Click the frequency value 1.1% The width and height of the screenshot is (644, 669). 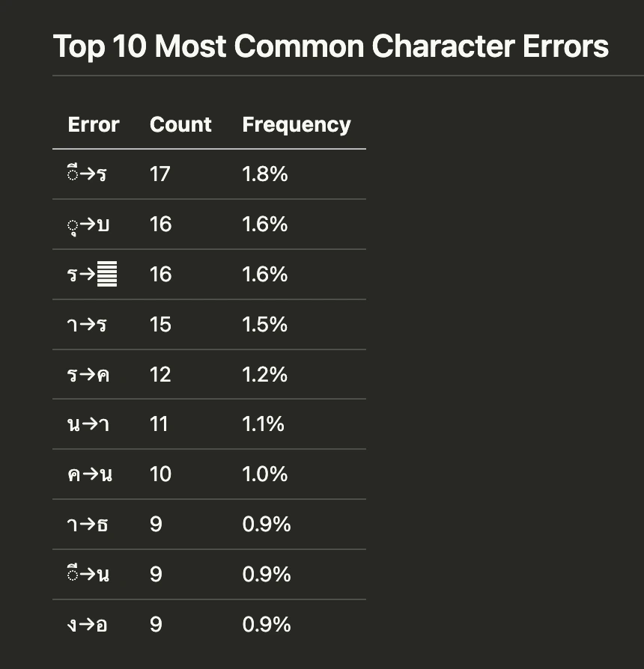[x=263, y=424]
